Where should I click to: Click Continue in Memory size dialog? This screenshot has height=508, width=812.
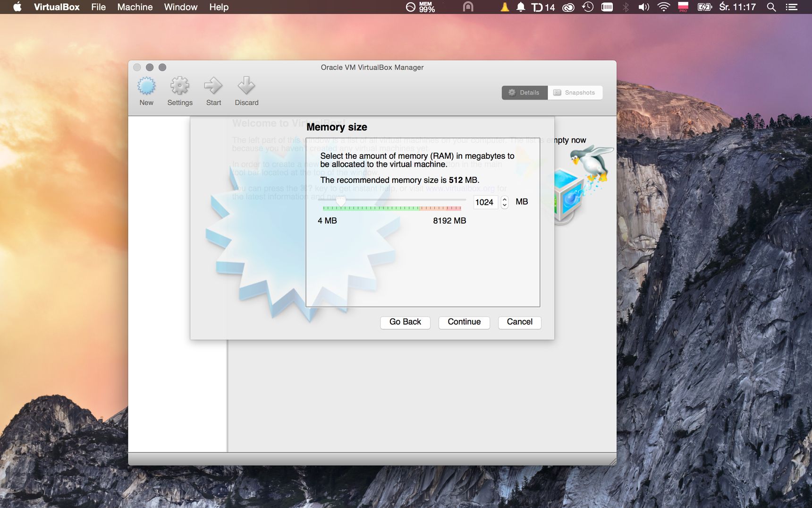[464, 322]
